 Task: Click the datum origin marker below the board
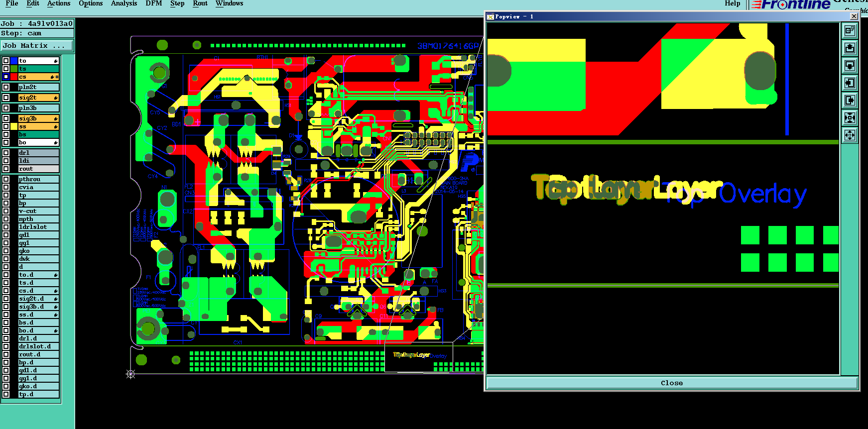coord(130,374)
